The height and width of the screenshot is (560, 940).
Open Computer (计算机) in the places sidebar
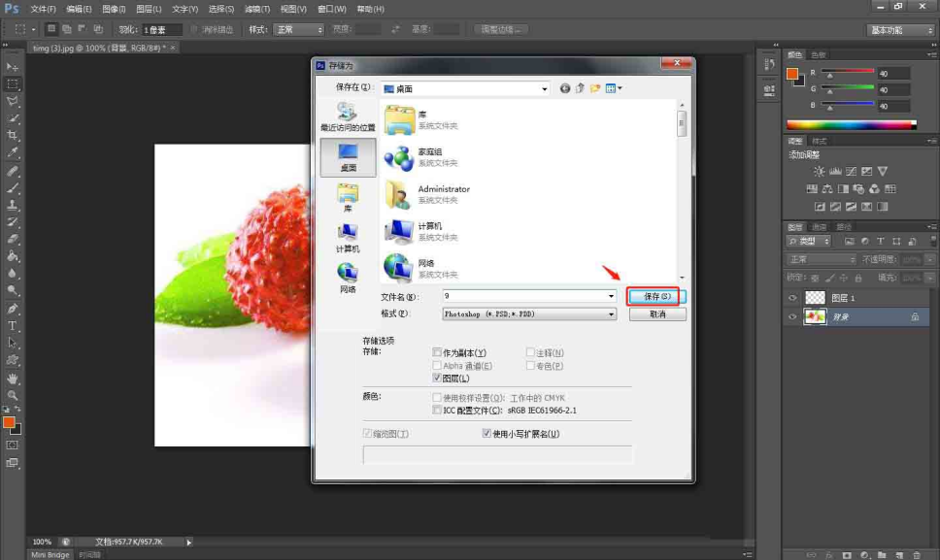[348, 237]
